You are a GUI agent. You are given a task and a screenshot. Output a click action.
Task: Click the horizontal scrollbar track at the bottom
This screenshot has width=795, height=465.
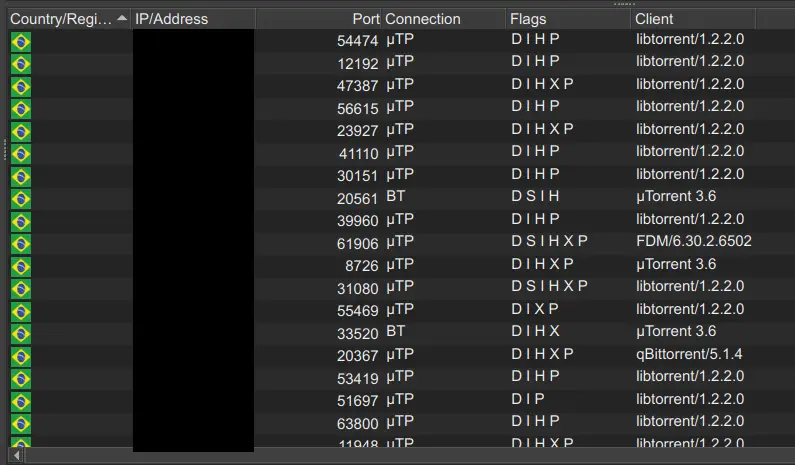(x=400, y=456)
